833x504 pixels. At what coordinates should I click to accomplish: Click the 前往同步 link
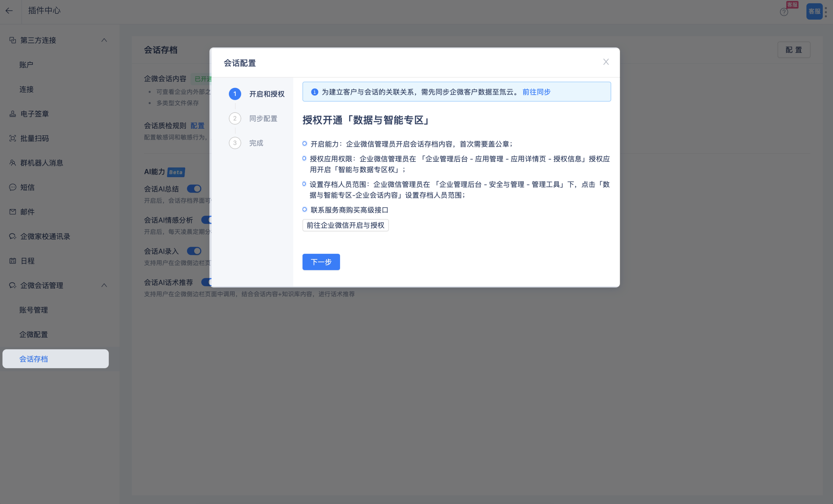(x=536, y=92)
